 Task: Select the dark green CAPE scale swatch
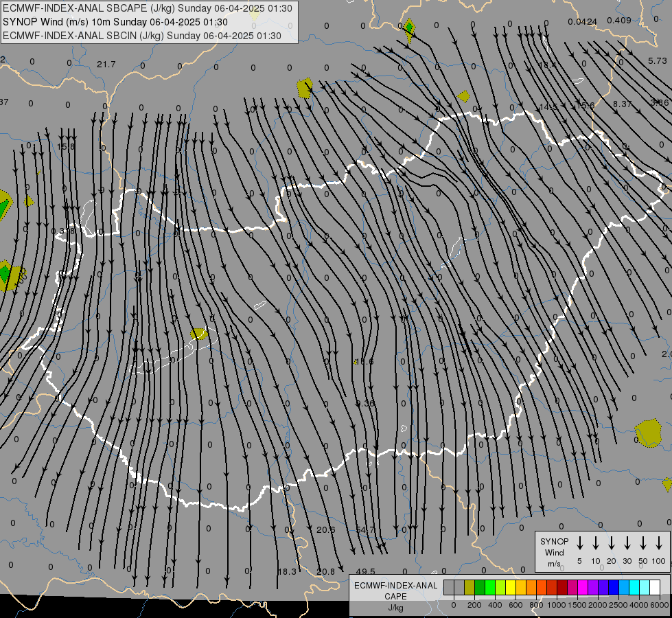(x=480, y=588)
